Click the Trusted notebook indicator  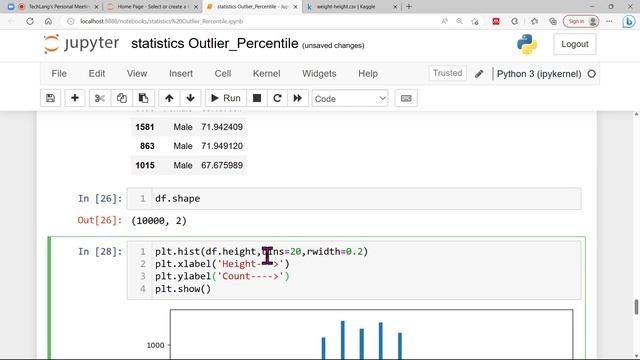point(447,73)
